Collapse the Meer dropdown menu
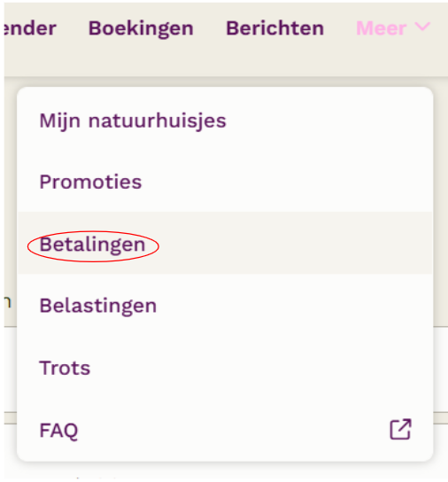448x482 pixels. click(x=393, y=28)
